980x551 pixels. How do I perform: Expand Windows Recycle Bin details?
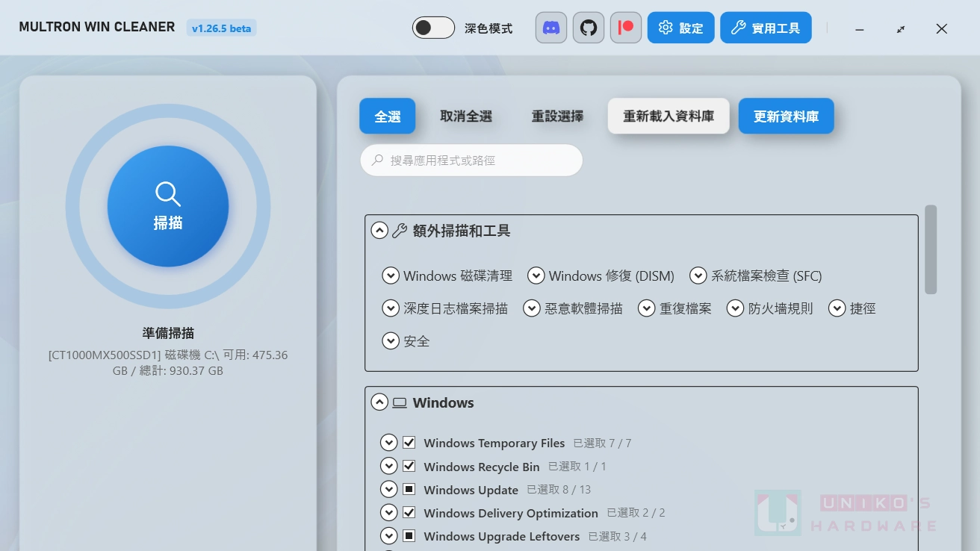[x=388, y=466]
